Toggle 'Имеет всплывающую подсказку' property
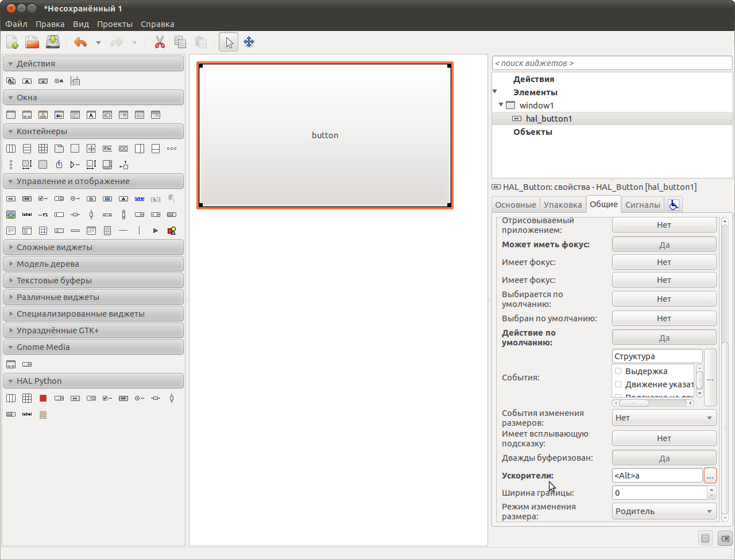The image size is (735, 560). (664, 438)
